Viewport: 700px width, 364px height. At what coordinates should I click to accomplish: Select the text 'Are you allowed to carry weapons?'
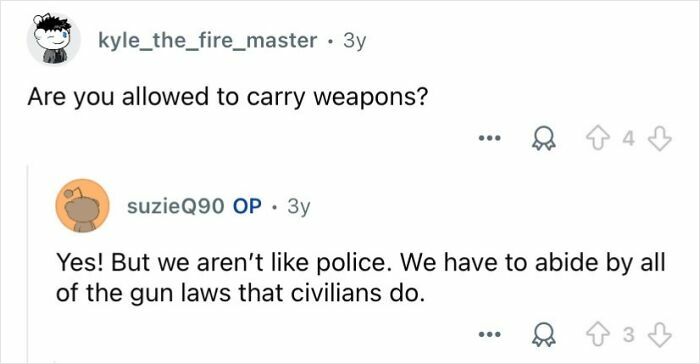click(x=228, y=97)
